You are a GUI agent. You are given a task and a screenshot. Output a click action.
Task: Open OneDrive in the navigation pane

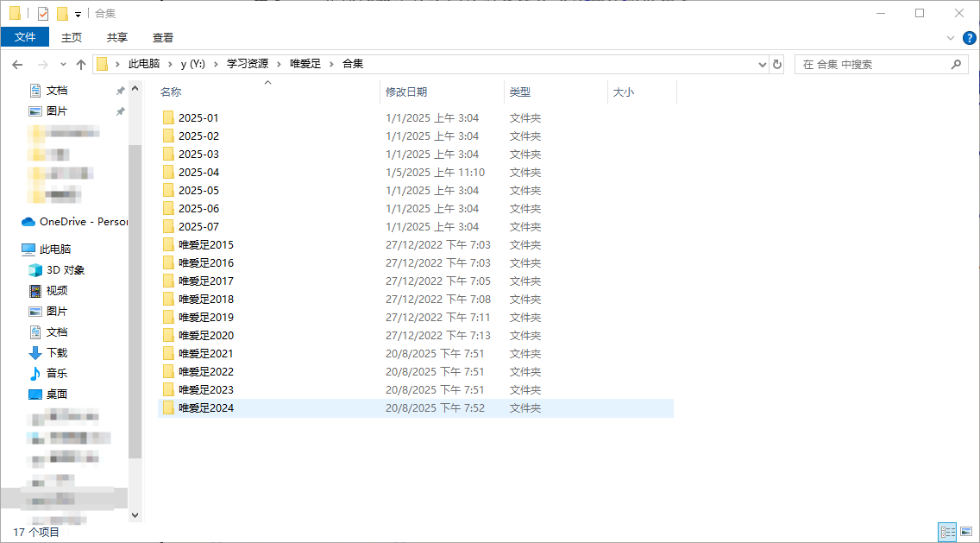click(73, 222)
